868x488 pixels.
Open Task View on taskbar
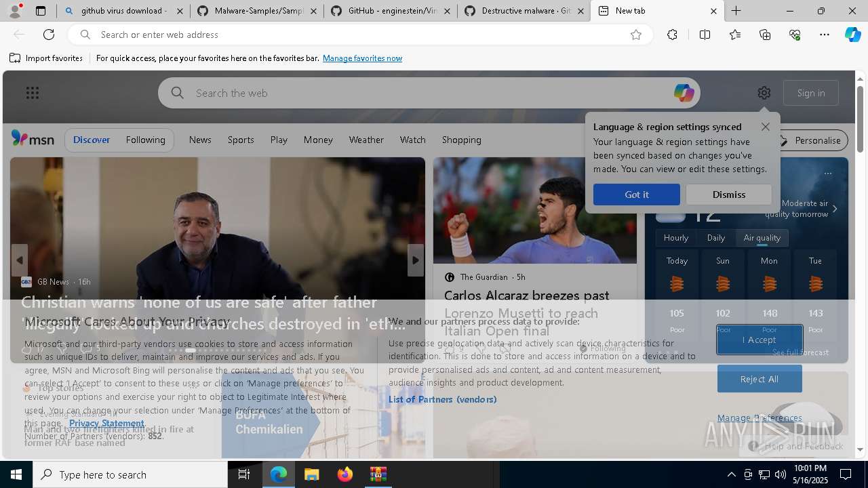(x=244, y=474)
